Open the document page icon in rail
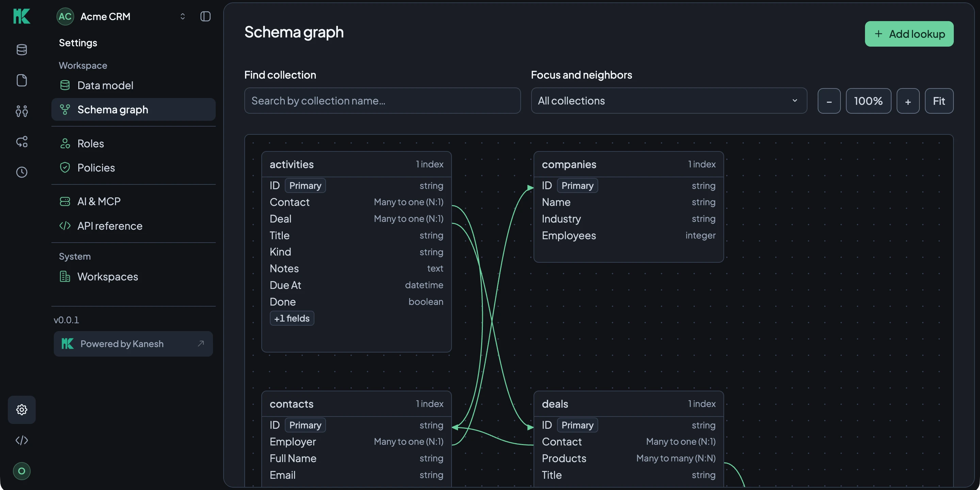This screenshot has height=490, width=980. pos(22,80)
